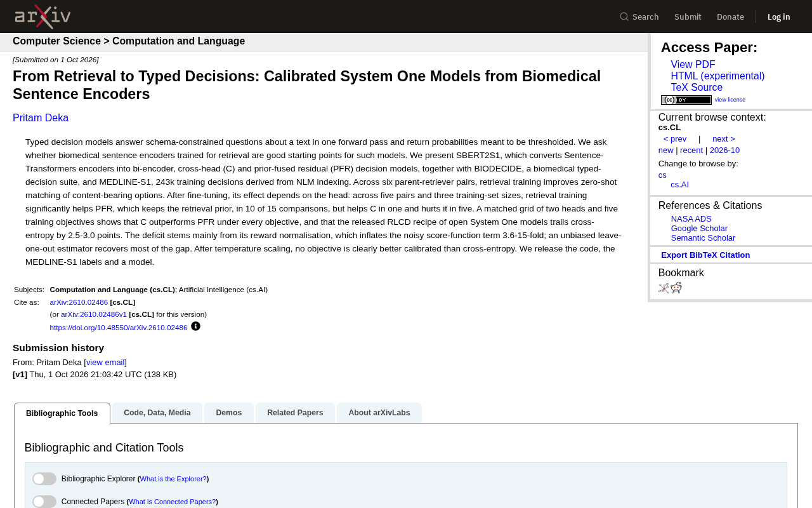Image resolution: width=812 pixels, height=508 pixels.
Task: Show DOI info via the info icon
Action: [195, 326]
